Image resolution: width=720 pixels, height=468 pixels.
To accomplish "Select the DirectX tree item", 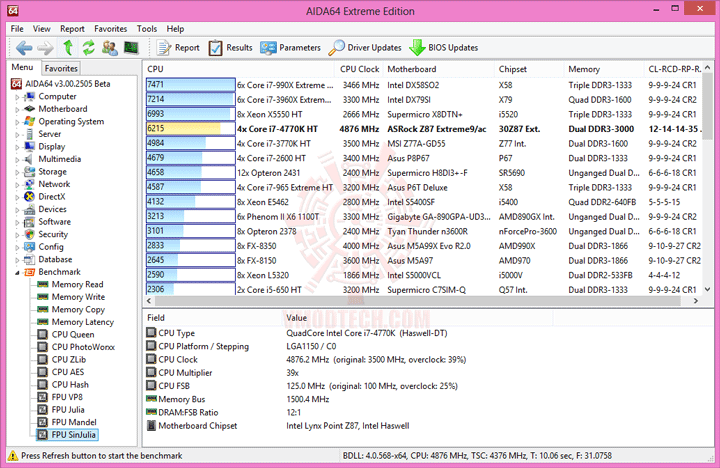I will tap(45, 197).
